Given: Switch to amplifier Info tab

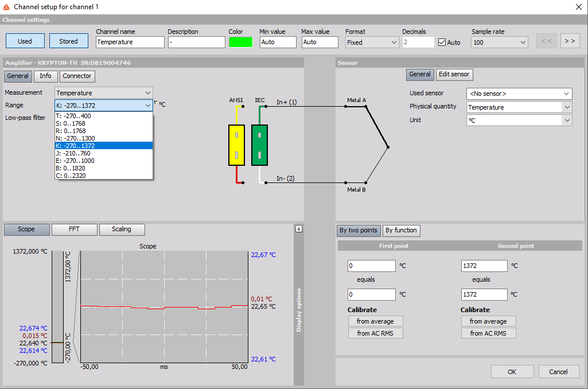Looking at the screenshot, I should click(x=46, y=76).
